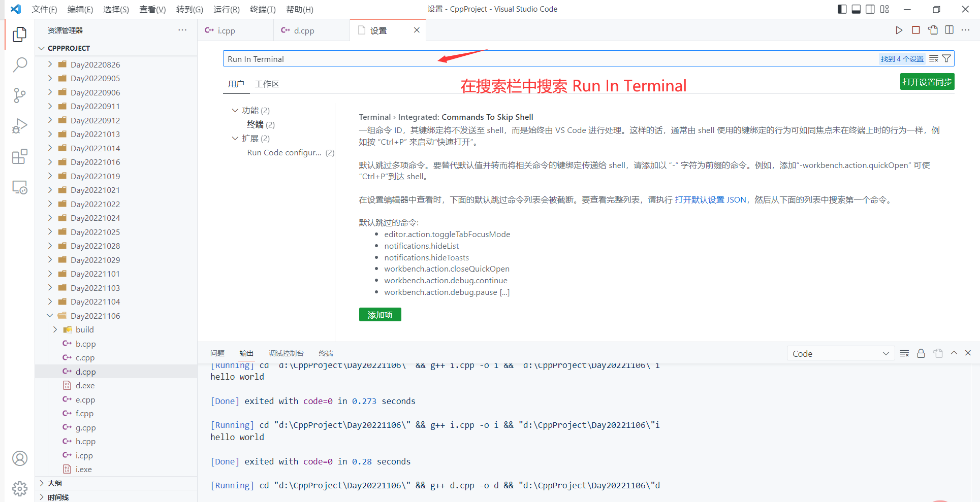Toggle bottom panel layout icon

(x=856, y=9)
